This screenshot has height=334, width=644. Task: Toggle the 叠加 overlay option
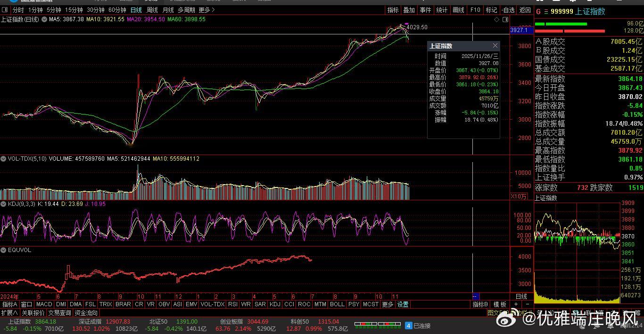point(409,10)
